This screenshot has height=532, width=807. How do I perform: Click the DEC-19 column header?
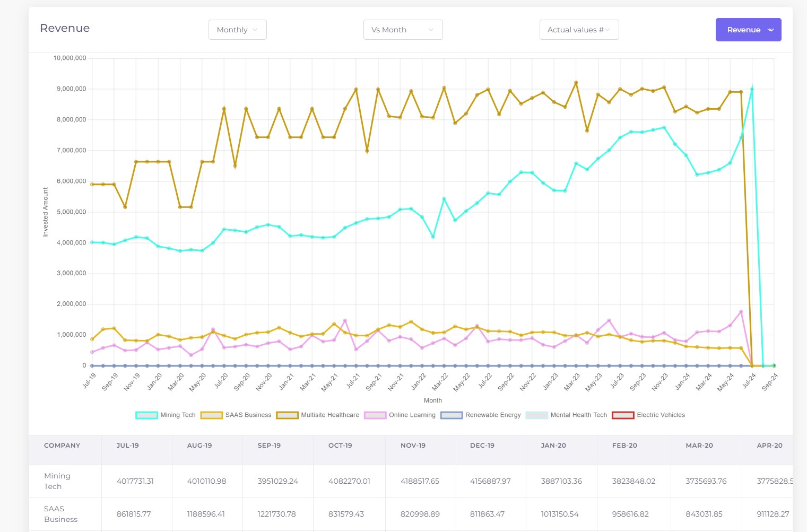point(482,446)
